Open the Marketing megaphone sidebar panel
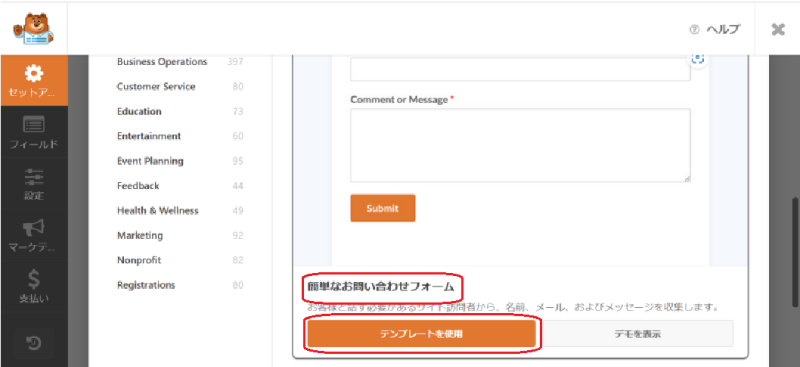The height and width of the screenshot is (367, 800). [x=34, y=235]
